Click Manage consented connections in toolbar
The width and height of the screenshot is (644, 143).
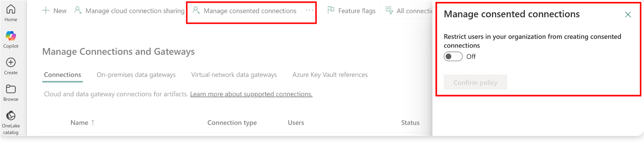(x=245, y=11)
